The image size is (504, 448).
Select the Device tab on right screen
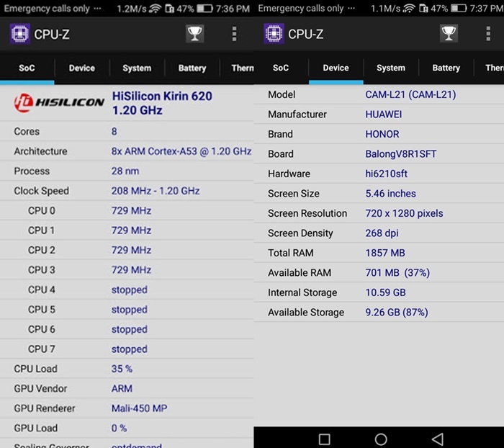tap(336, 68)
